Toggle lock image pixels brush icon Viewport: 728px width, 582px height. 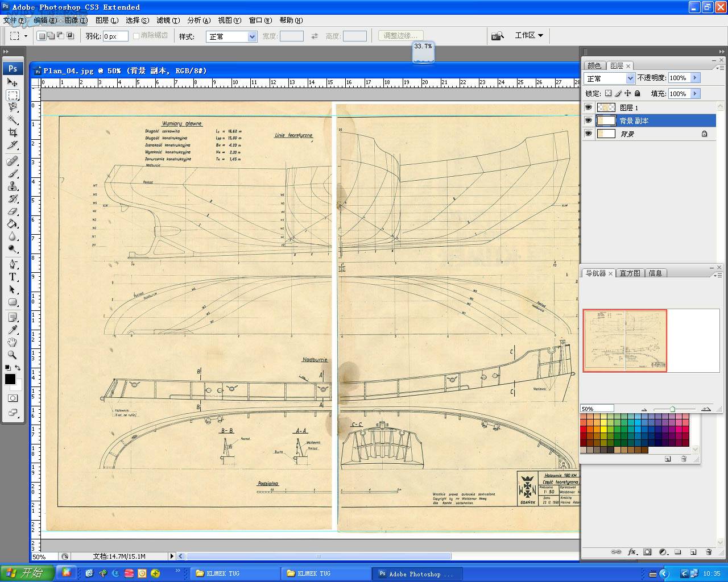point(618,93)
